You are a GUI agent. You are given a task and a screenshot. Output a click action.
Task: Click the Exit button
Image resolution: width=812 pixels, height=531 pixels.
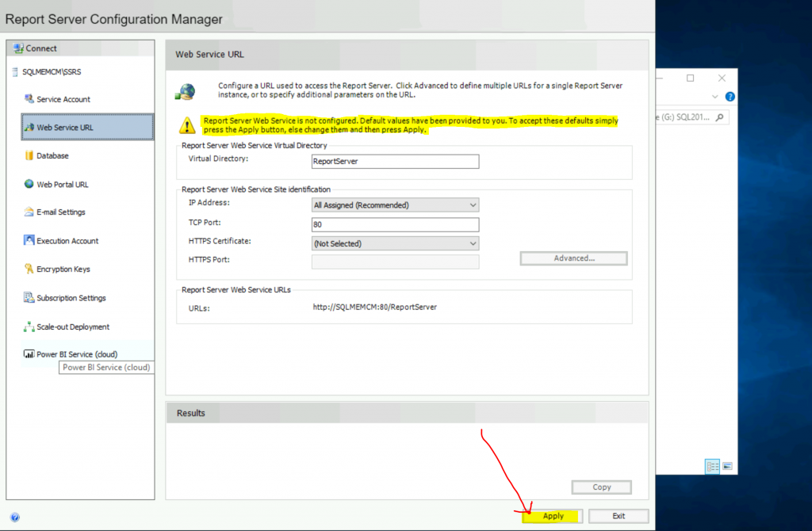click(619, 516)
